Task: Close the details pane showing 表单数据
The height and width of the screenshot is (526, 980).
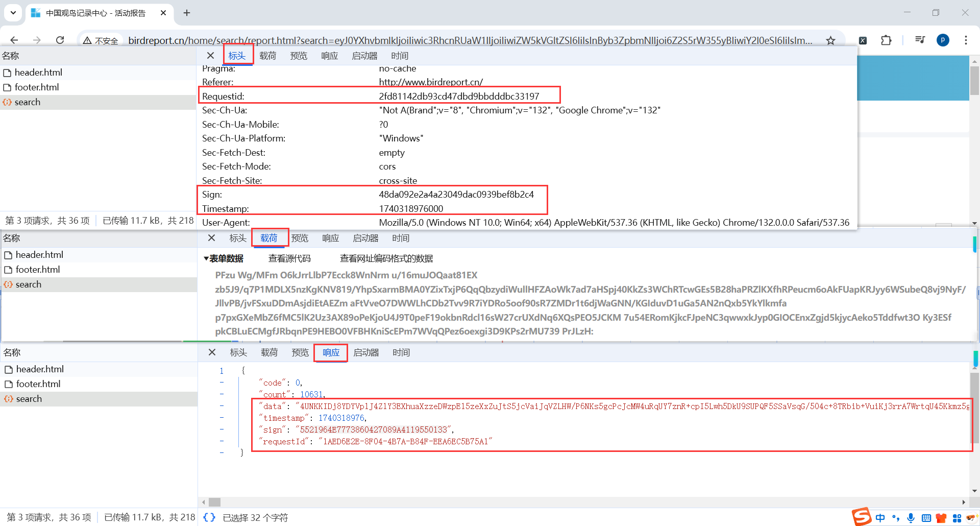Action: pyautogui.click(x=211, y=238)
